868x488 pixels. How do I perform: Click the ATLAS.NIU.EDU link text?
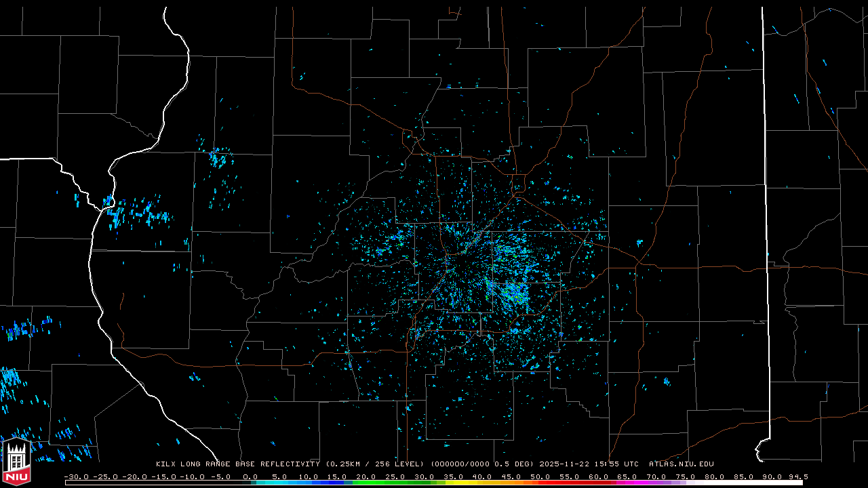click(681, 464)
